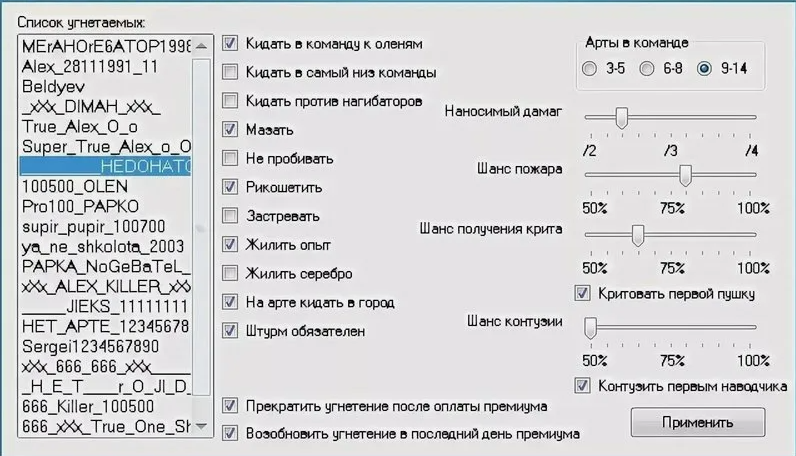Click the list scrollbar up arrow

201,46
